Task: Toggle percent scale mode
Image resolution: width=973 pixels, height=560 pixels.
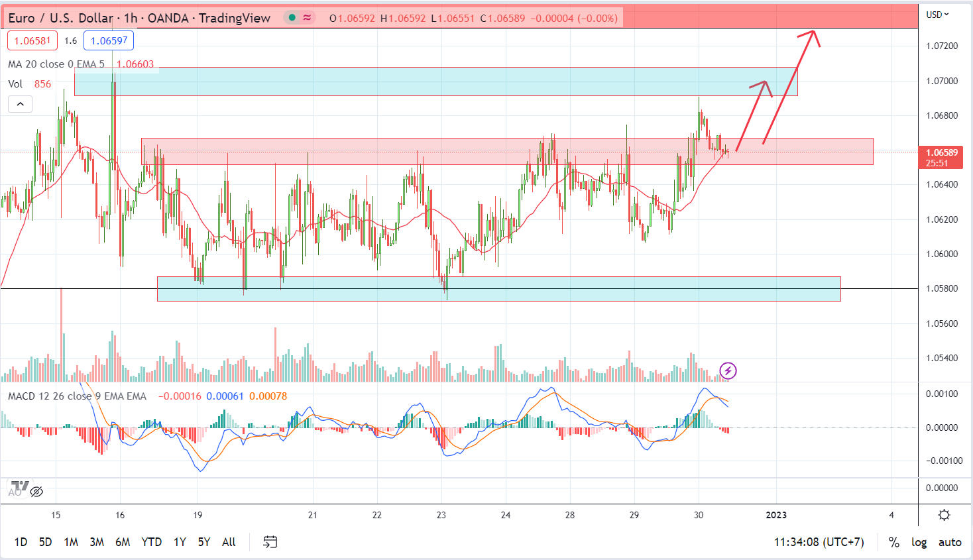Action: (x=894, y=542)
